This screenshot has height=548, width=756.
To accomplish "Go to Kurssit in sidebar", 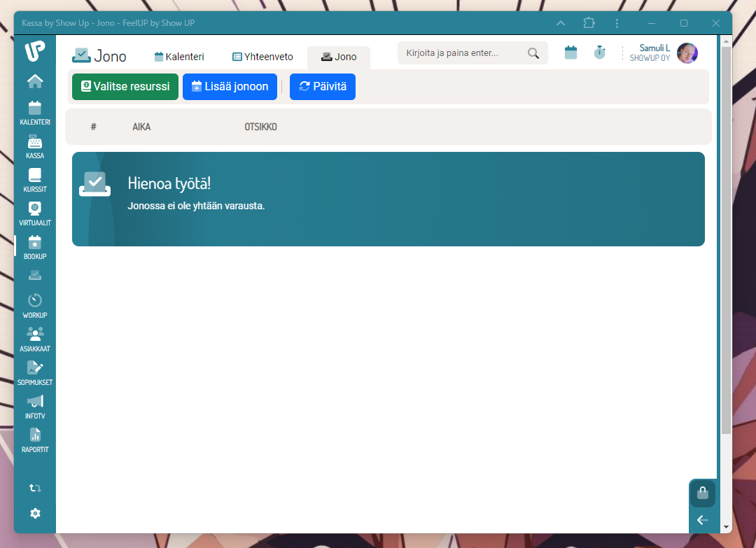I will tap(35, 180).
